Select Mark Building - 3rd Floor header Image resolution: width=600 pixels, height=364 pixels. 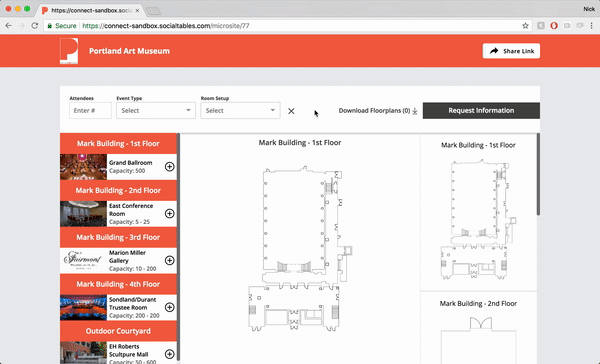118,237
